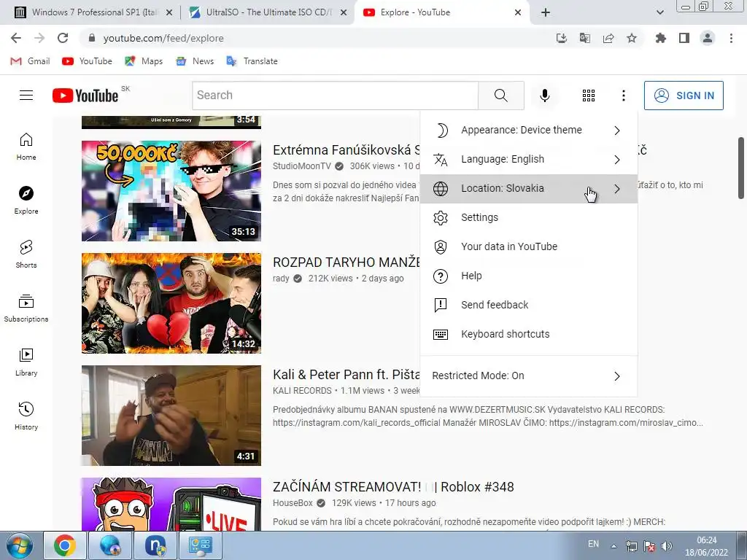Bookmark this page with star icon
Image resolution: width=747 pixels, height=560 pixels.
tap(632, 38)
